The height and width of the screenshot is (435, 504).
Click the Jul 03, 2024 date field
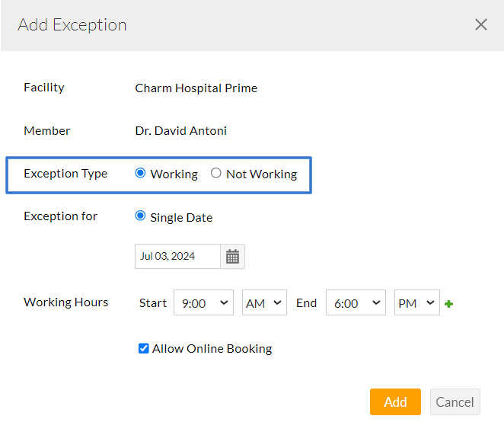(x=177, y=257)
